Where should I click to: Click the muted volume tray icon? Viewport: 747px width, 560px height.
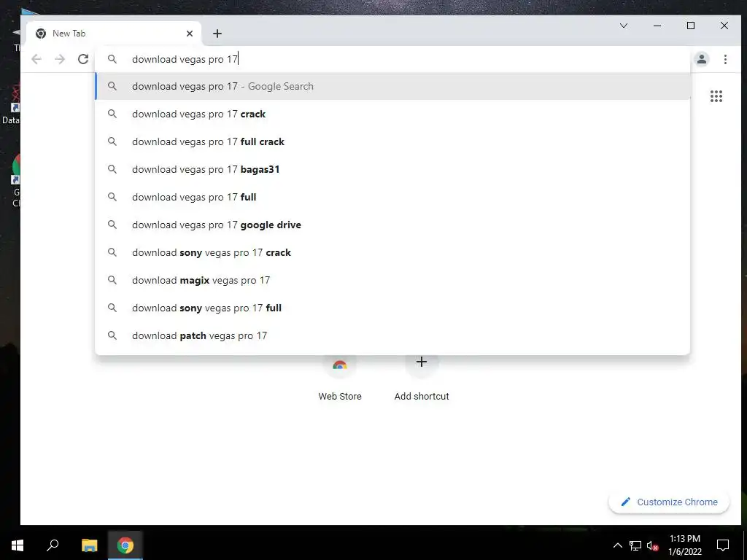[x=653, y=545]
